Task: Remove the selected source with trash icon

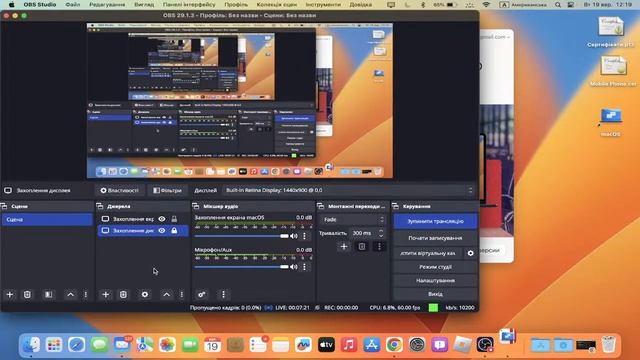Action: pyautogui.click(x=123, y=294)
